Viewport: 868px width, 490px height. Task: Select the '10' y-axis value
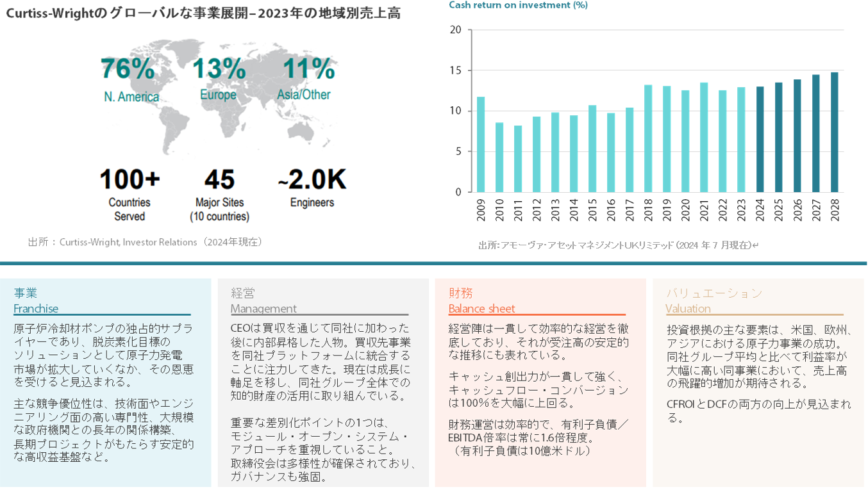pos(456,111)
